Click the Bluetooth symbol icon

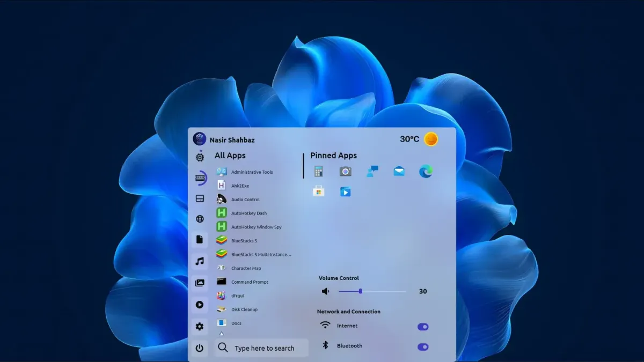coord(325,345)
